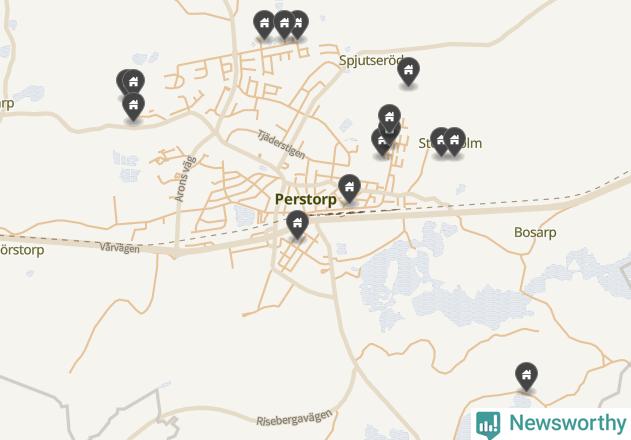This screenshot has width=631, height=440.
Task: Select the upper front house marker in the west cluster
Action: tap(133, 83)
